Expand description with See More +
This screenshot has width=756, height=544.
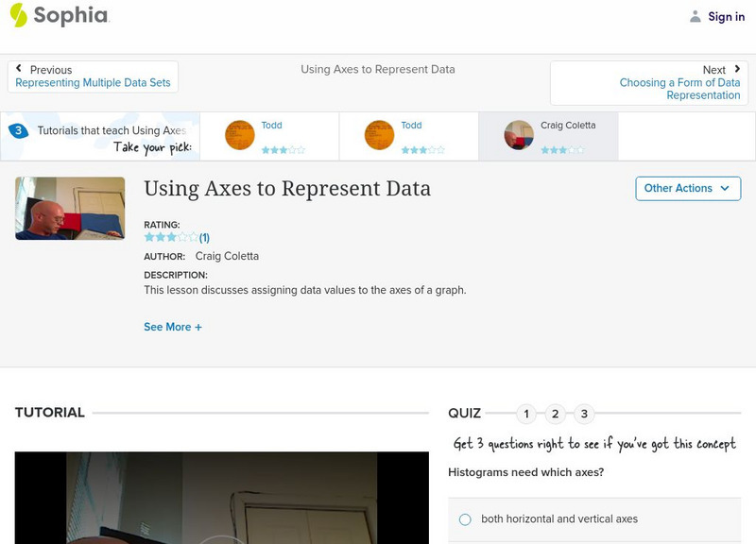(x=173, y=327)
